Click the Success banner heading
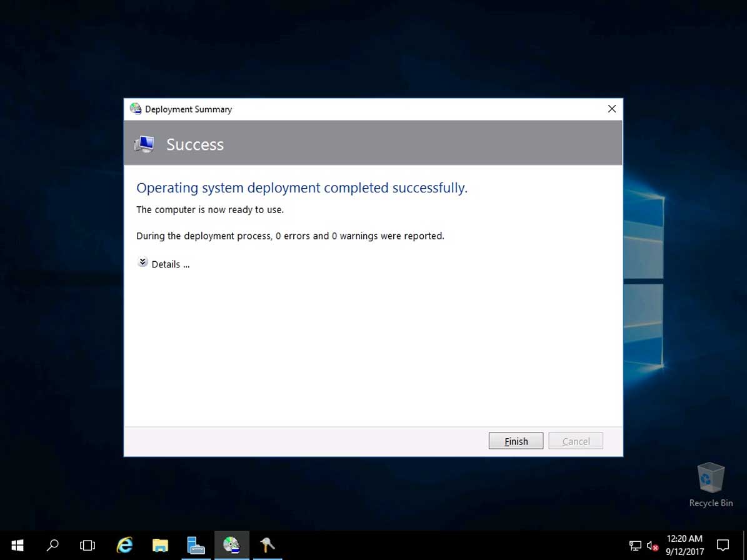Screen dimensions: 747x560 (x=195, y=144)
